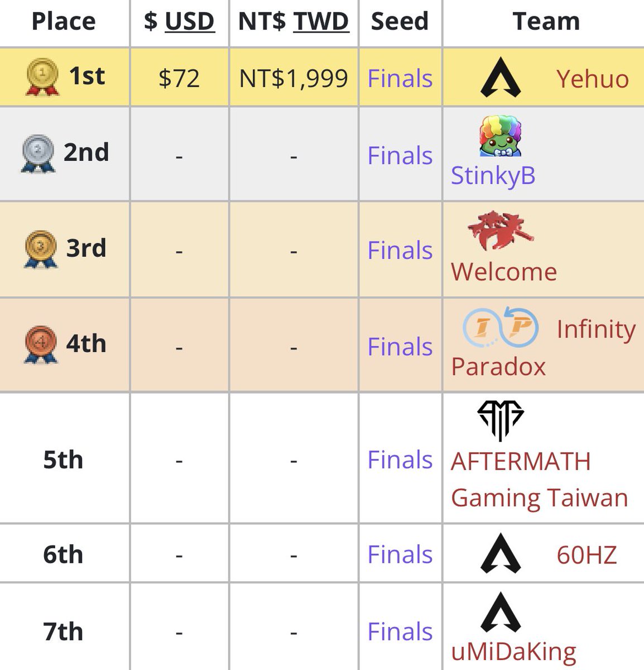Screen dimensions: 644x670
Task: Open the AFTERMATH Gaming Taiwan link
Action: tap(540, 480)
